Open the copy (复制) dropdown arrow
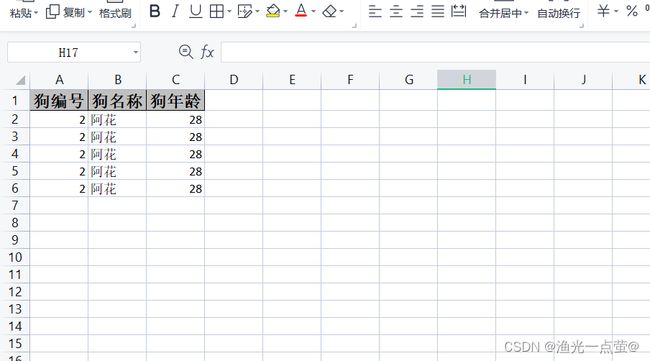Image resolution: width=650 pixels, height=361 pixels. tap(90, 12)
